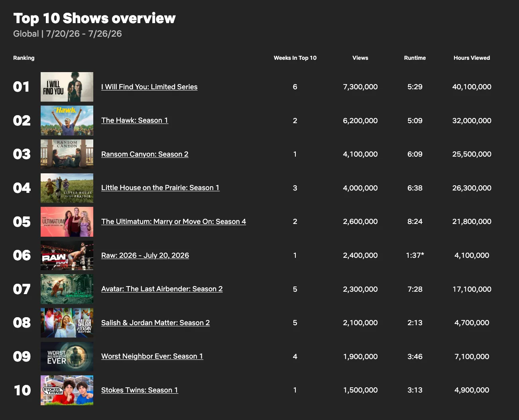
Task: Select the 6,200,000 views value
Action: click(360, 121)
